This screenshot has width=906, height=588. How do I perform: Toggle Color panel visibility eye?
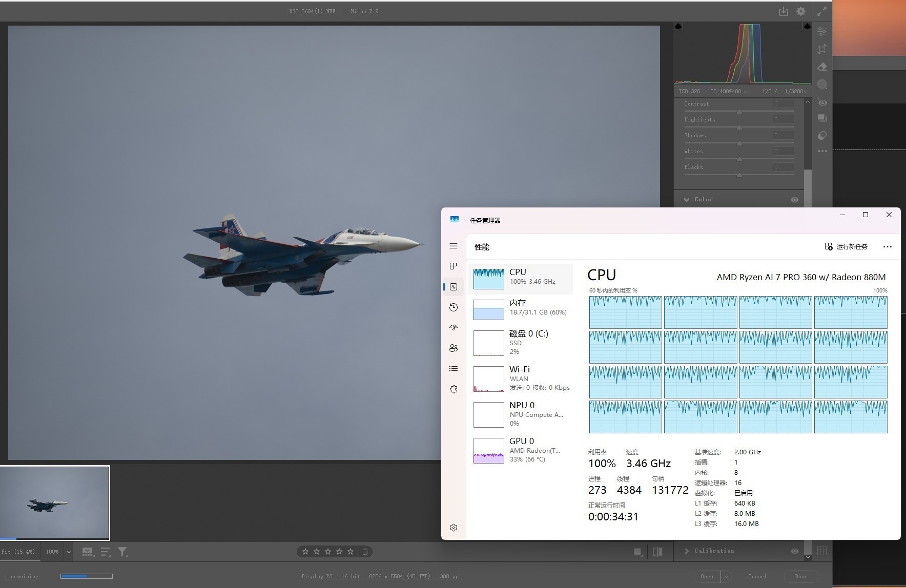point(794,200)
